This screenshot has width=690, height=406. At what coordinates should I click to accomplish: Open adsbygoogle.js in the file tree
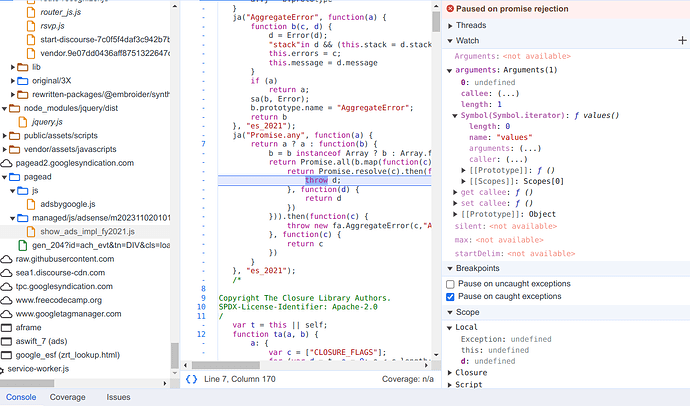[68, 204]
